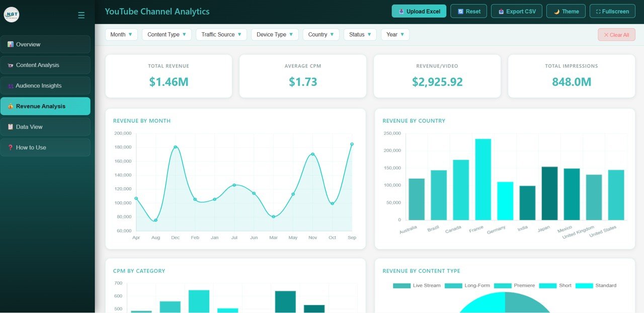The width and height of the screenshot is (644, 313).
Task: Expand the Country filter dropdown
Action: click(x=321, y=34)
